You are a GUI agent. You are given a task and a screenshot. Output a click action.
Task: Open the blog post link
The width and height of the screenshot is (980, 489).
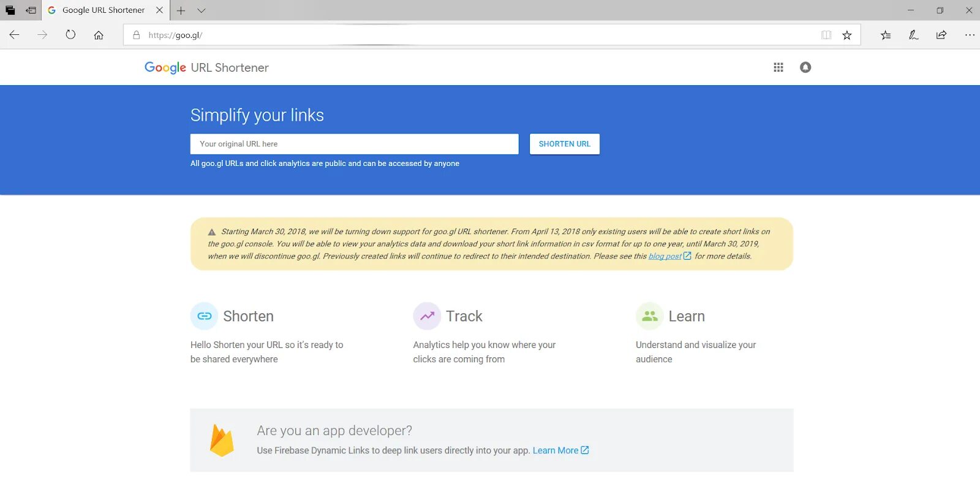tap(665, 256)
